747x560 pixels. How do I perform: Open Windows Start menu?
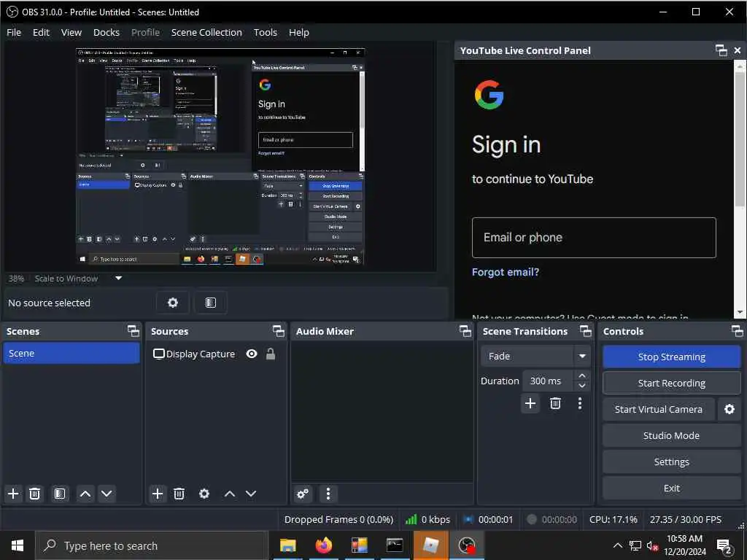(18, 545)
